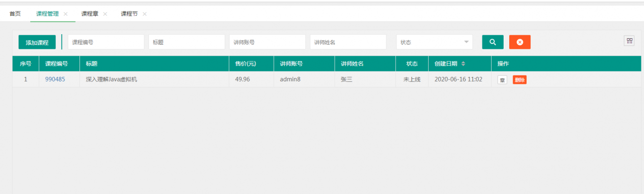Click the 添加课程 button
This screenshot has height=194, width=644.
click(x=37, y=42)
